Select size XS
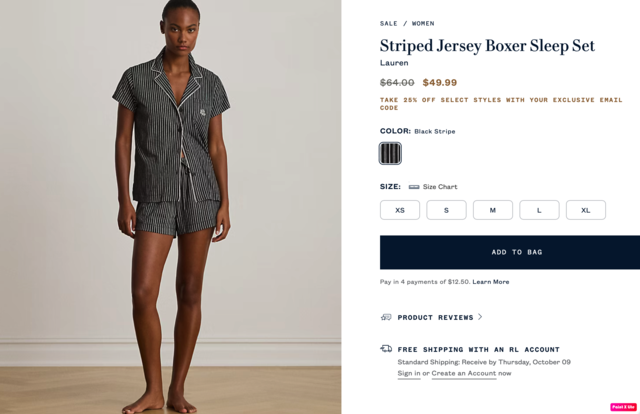The image size is (640, 414). tap(400, 210)
